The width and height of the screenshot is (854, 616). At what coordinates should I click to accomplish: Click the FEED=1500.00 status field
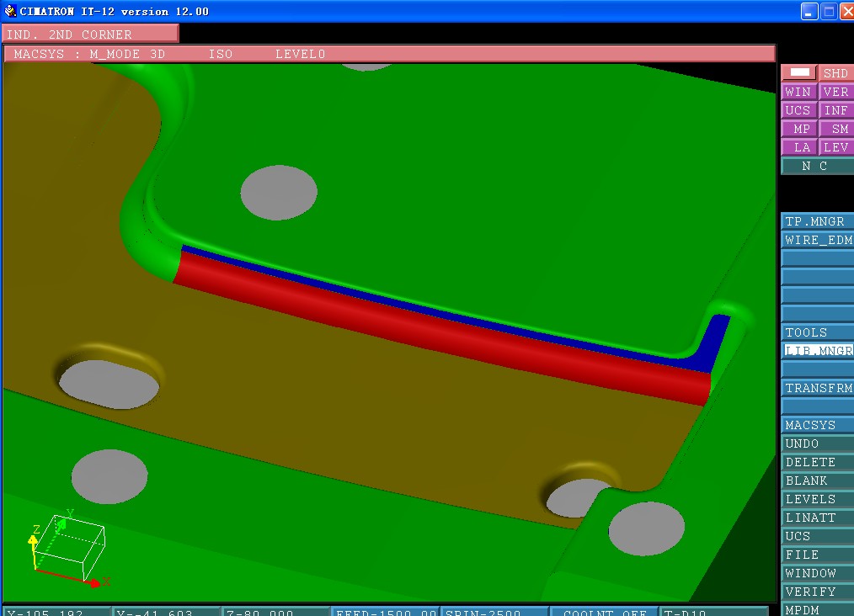coord(386,612)
